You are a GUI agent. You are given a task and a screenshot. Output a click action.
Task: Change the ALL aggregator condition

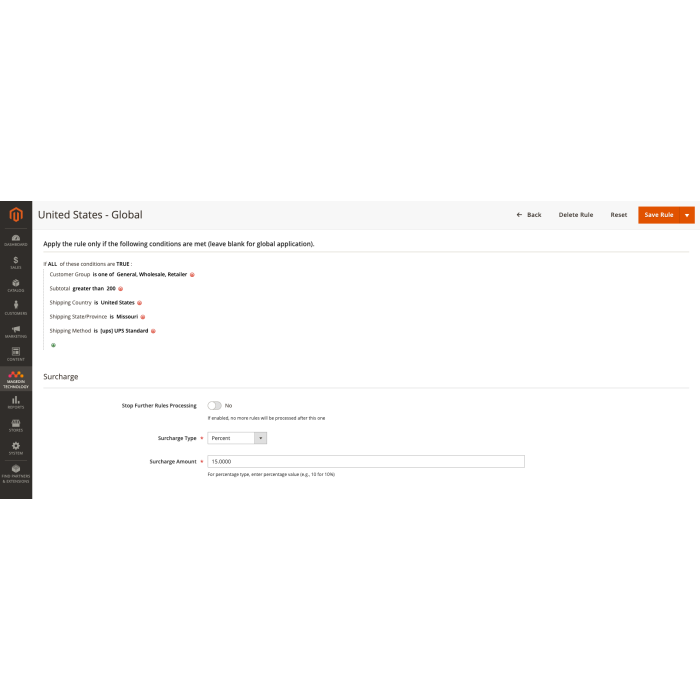[x=52, y=264]
